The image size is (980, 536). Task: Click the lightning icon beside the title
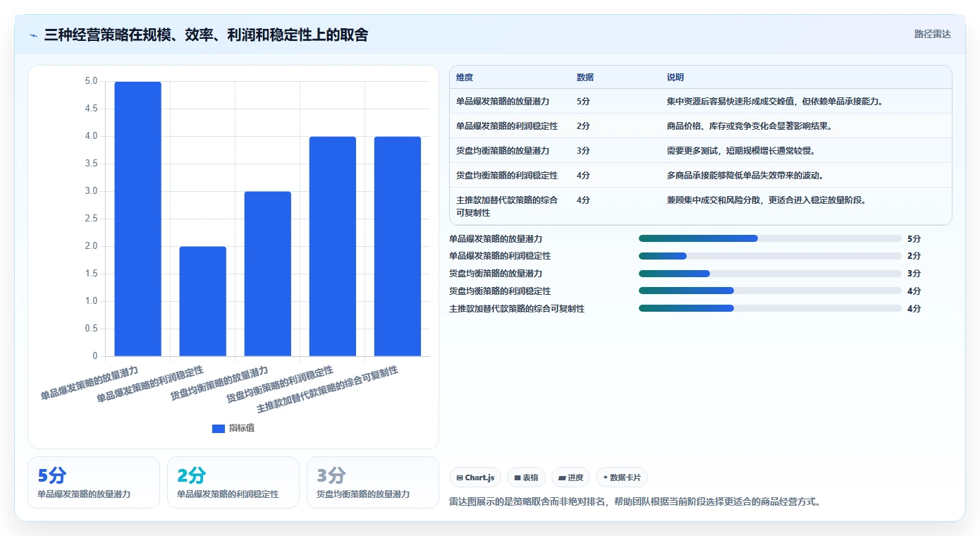pyautogui.click(x=33, y=35)
